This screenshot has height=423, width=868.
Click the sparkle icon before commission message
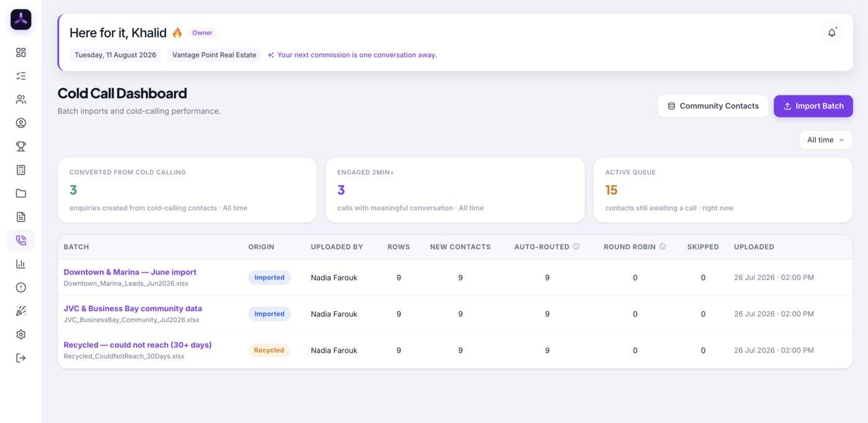pos(271,55)
